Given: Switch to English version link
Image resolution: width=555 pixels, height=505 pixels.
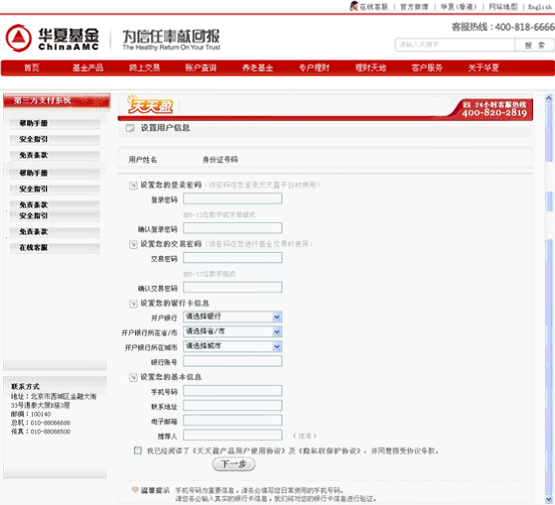Looking at the screenshot, I should (x=540, y=7).
